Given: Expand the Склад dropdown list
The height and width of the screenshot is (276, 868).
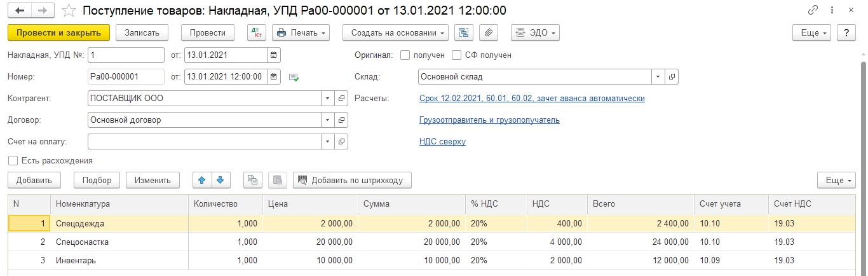Looking at the screenshot, I should [658, 76].
